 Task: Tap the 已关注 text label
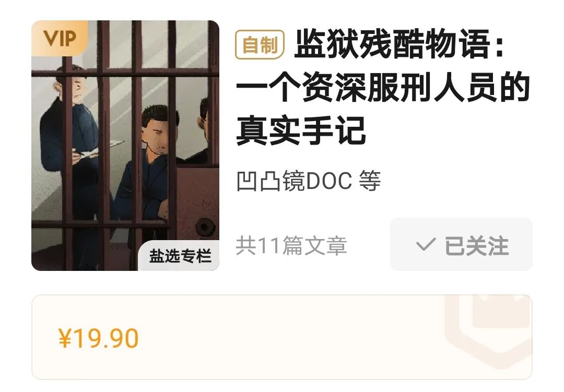click(477, 246)
